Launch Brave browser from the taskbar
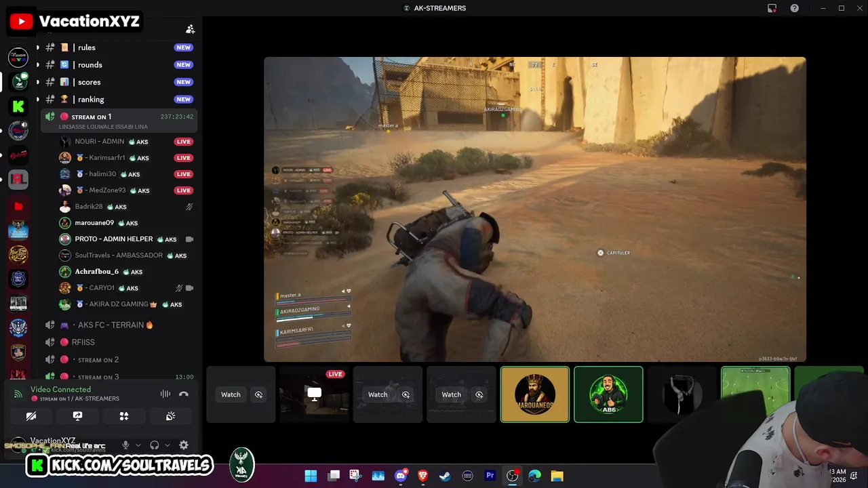This screenshot has height=488, width=868. pos(423,476)
